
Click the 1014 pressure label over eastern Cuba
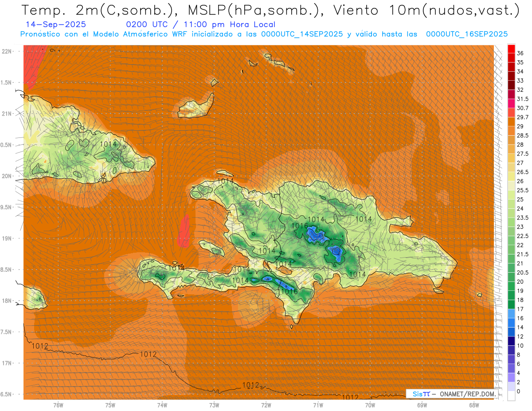[108, 144]
